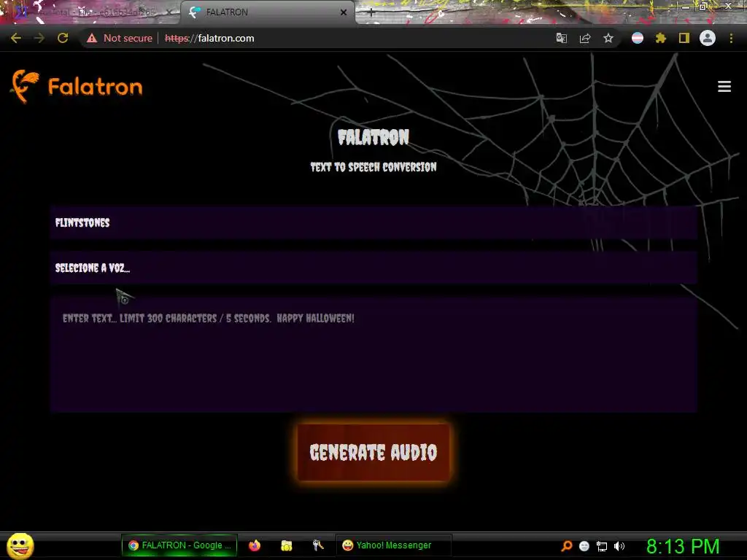This screenshot has height=560, width=747.
Task: Click the browser forward arrow
Action: pos(39,38)
